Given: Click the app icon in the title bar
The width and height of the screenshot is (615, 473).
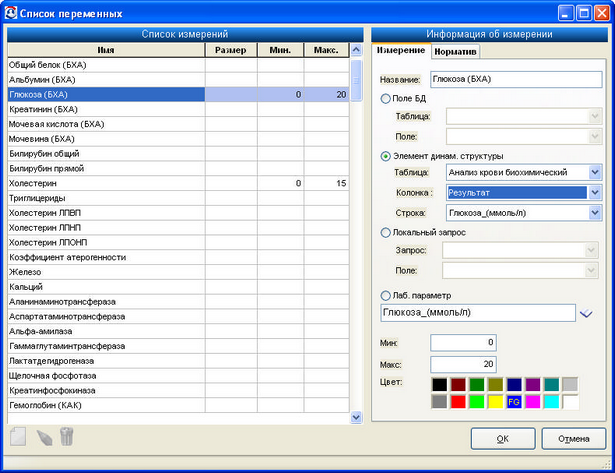Looking at the screenshot, I should tap(11, 13).
